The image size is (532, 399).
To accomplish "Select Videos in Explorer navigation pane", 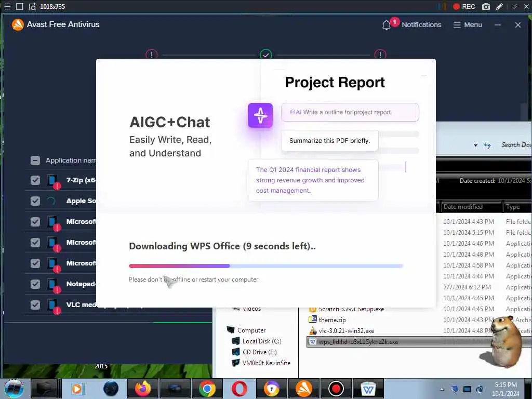I will click(251, 309).
